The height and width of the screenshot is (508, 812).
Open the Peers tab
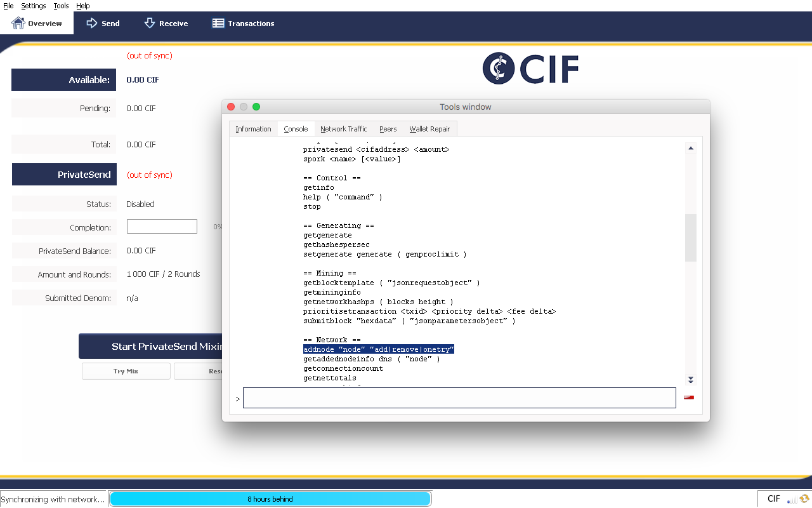[x=388, y=129]
